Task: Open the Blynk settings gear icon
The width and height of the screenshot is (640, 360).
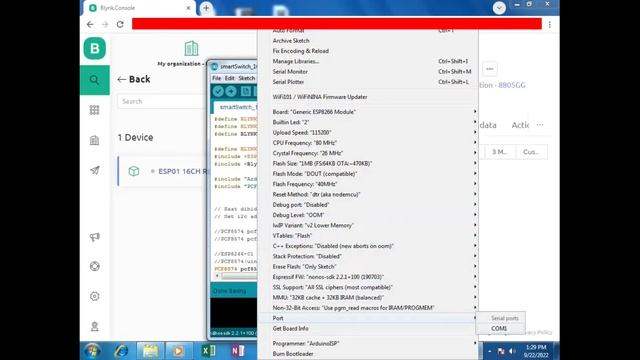Action: [x=94, y=296]
